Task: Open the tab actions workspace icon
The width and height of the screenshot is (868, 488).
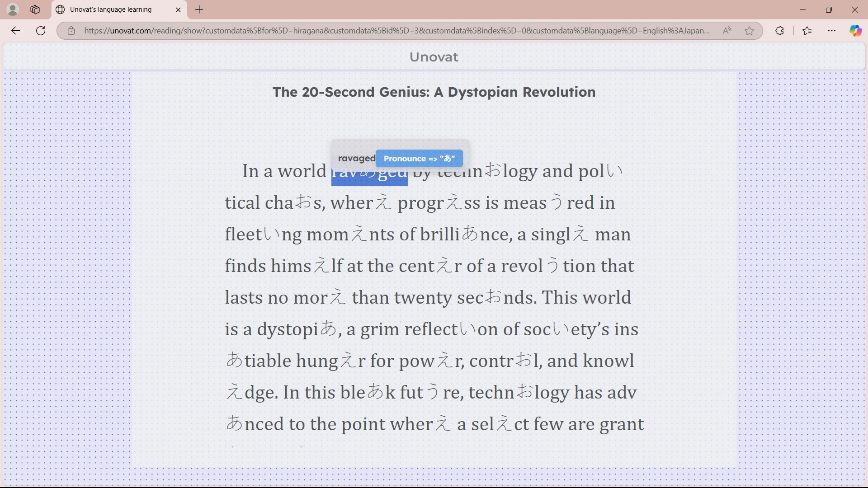Action: pos(35,9)
